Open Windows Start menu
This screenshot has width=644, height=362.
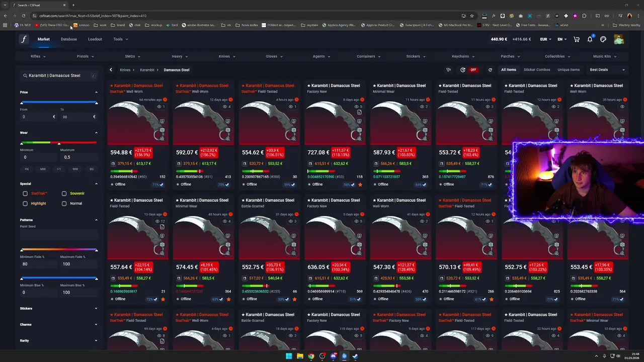tap(289, 356)
